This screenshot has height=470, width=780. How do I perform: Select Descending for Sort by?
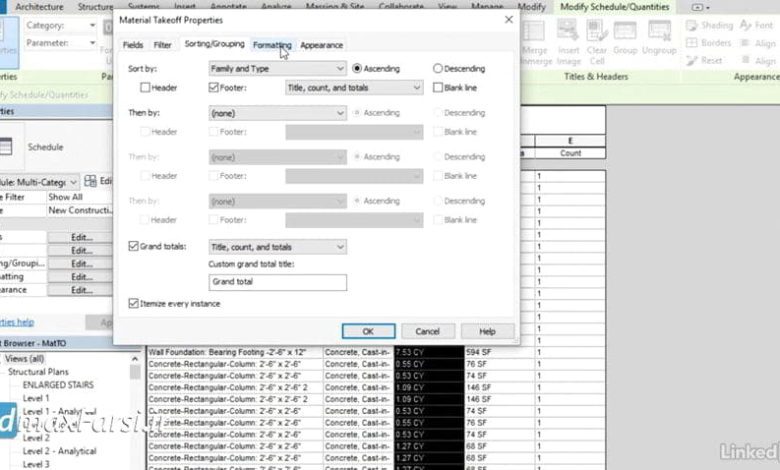pos(438,69)
